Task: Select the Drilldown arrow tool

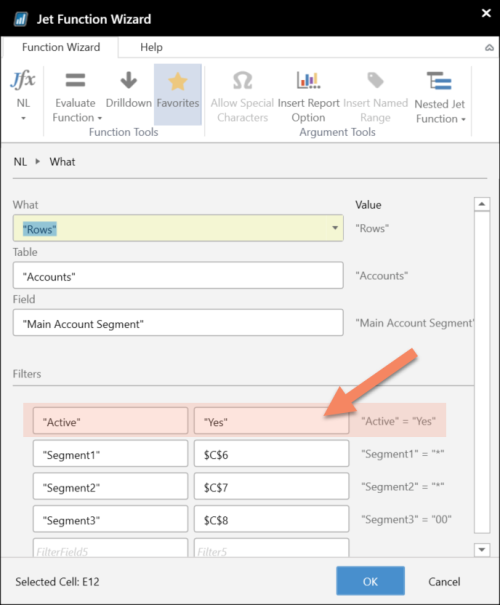Action: (128, 80)
